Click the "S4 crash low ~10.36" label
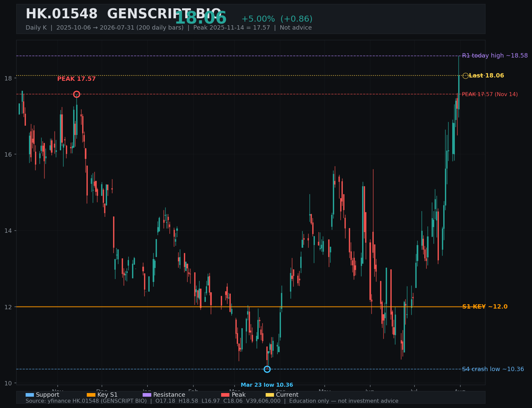Screen dimensions: 532x408 493,369
